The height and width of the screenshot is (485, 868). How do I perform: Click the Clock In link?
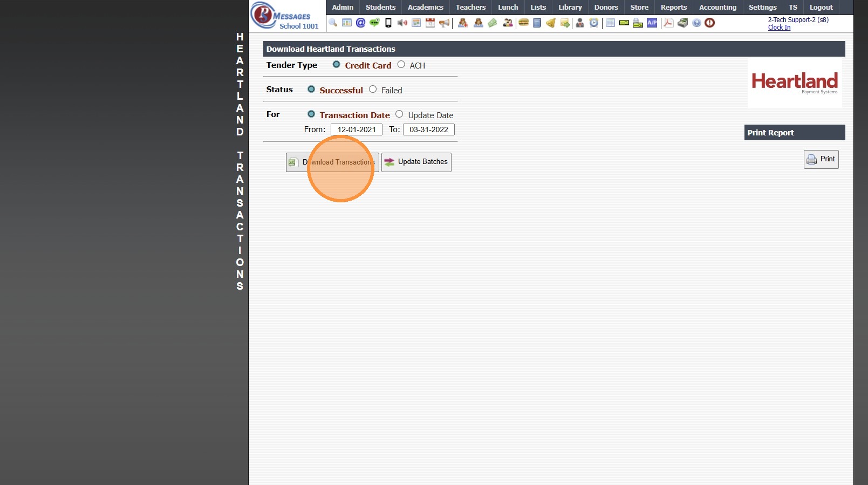780,28
